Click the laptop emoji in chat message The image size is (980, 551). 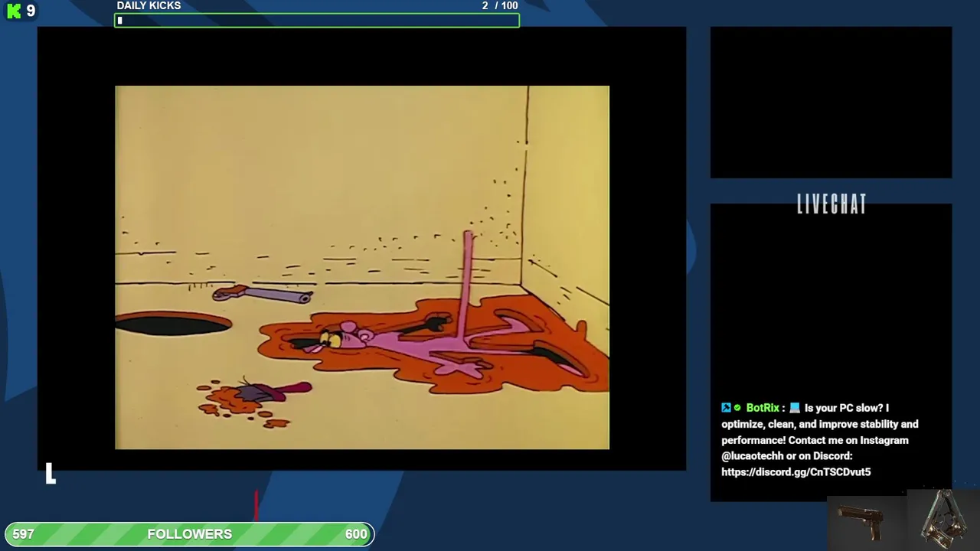click(795, 408)
